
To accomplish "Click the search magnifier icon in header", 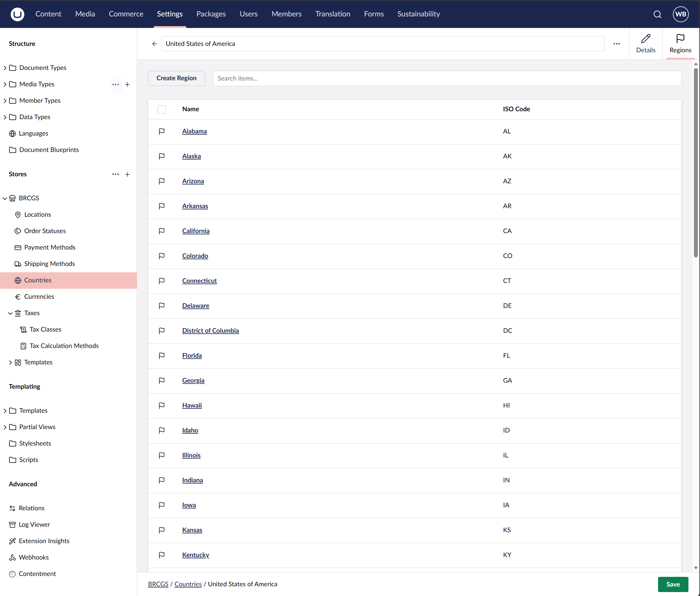I will coord(657,14).
